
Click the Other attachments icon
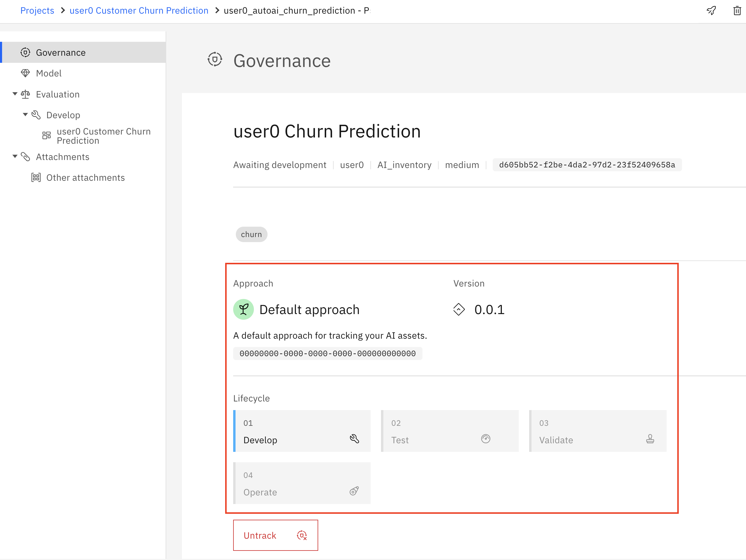(38, 178)
